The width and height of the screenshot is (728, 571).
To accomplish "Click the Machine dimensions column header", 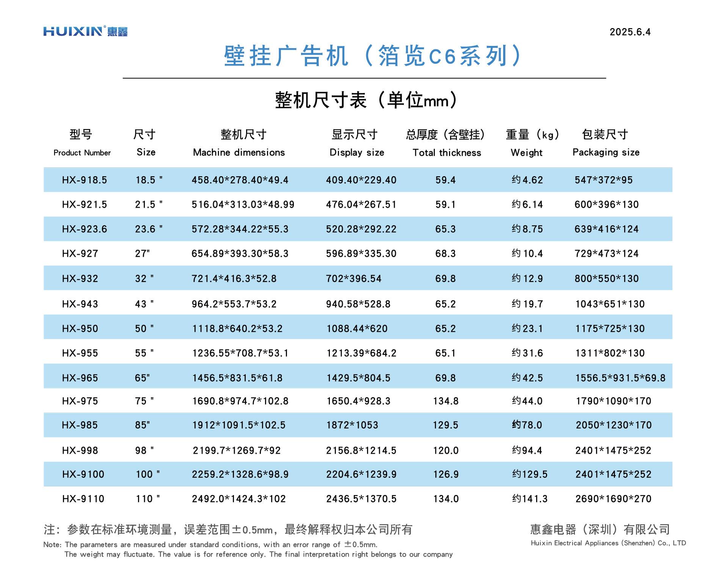I will coord(239,153).
